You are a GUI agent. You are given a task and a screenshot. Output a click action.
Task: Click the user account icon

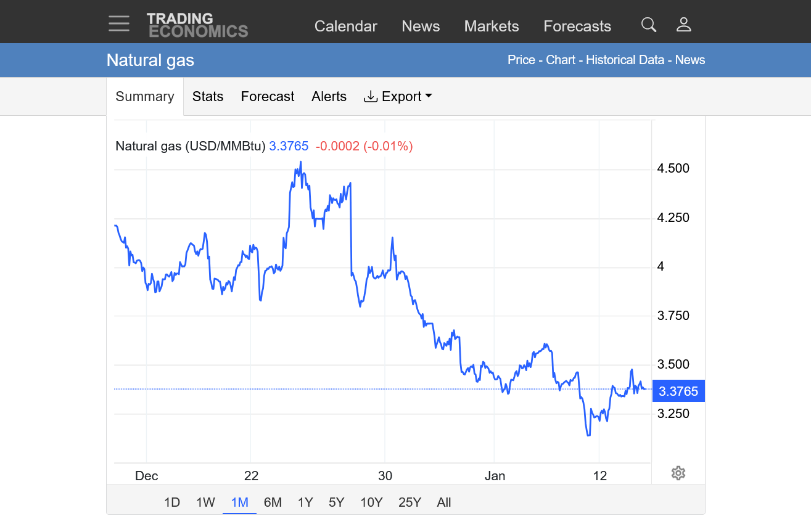pyautogui.click(x=683, y=25)
